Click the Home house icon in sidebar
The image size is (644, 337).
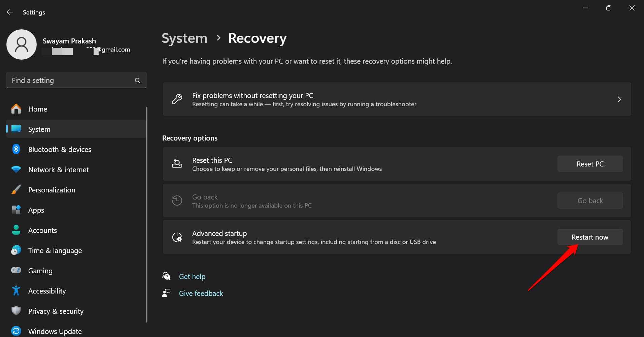(16, 109)
